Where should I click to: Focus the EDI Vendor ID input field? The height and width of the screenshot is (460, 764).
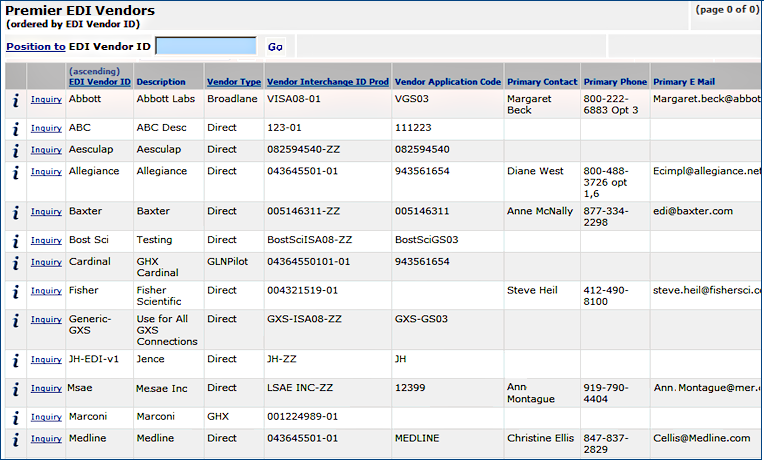click(x=206, y=46)
